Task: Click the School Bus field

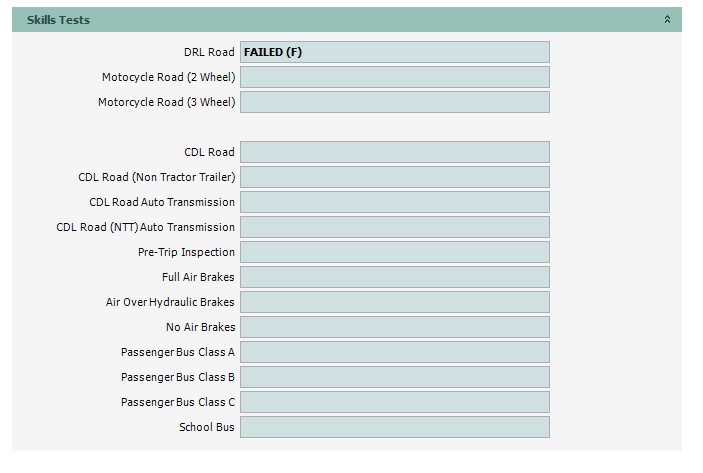Action: pos(394,427)
